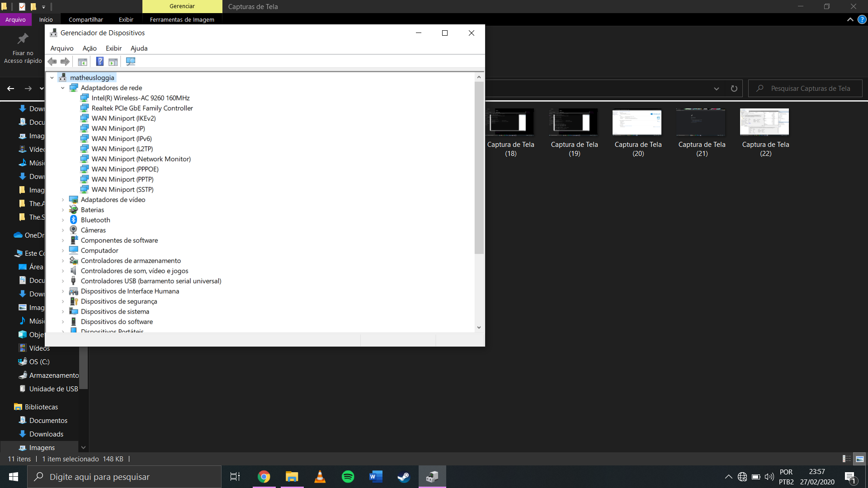Click the device list scroll-down arrow
The image size is (868, 488).
point(479,328)
